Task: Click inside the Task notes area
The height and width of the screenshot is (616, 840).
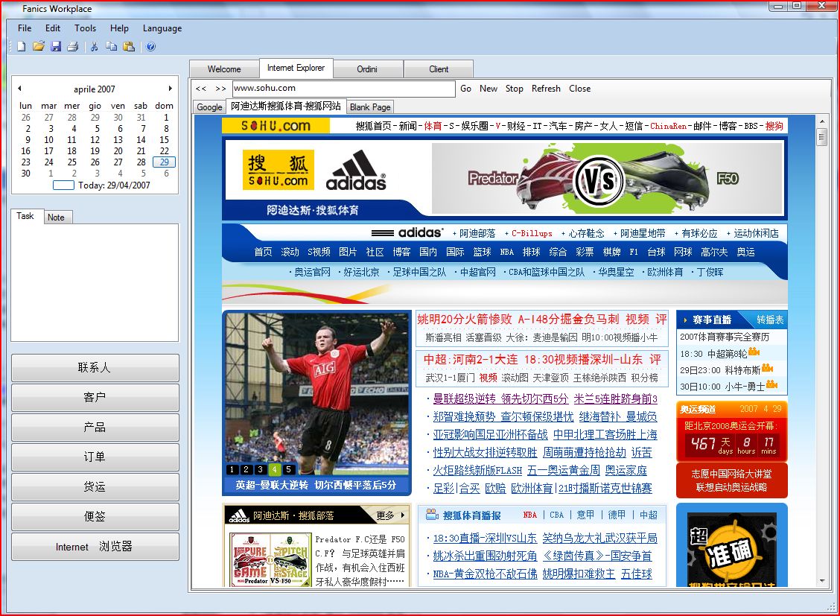Action: tap(95, 282)
